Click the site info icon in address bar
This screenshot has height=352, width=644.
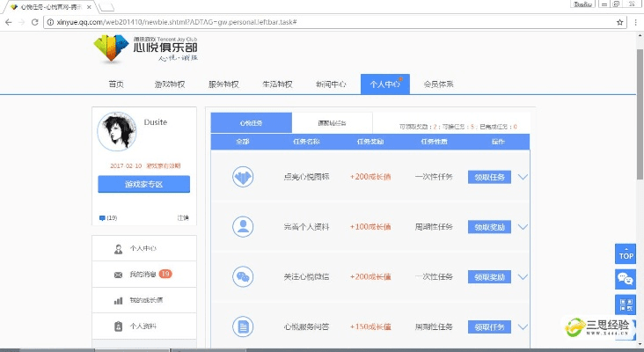coord(50,22)
